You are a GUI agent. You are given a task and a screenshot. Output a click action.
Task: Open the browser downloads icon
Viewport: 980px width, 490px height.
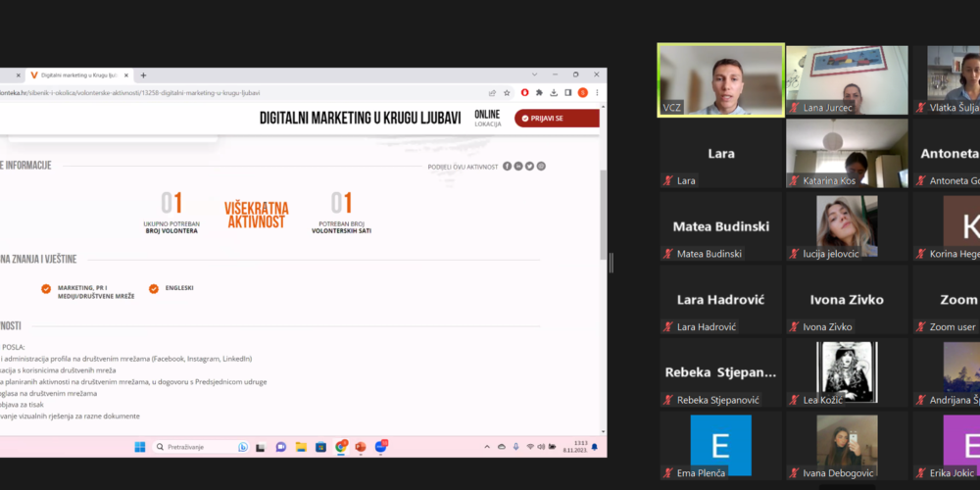coord(554,93)
